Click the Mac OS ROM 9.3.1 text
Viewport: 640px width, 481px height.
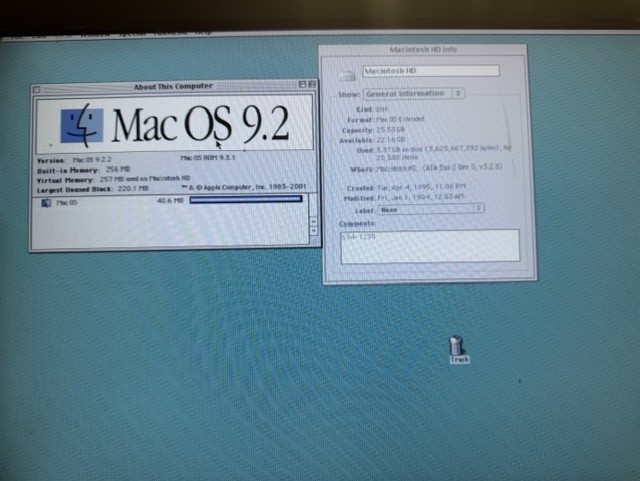208,158
